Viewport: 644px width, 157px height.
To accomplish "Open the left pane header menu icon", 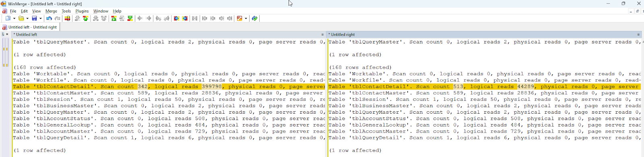I will [322, 35].
